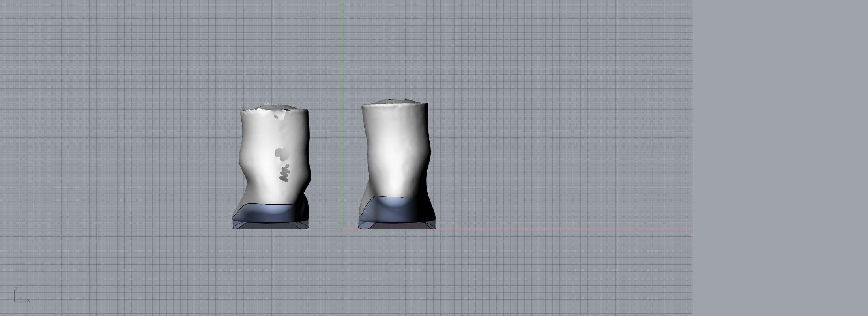Pick the left model's bottom-right foot curve

click(302, 226)
